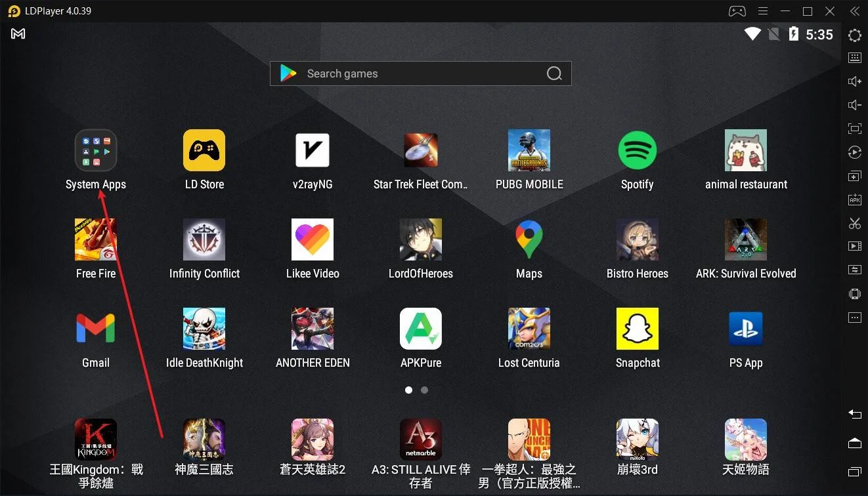Launch LordOfHeroes game
Image resolution: width=868 pixels, height=496 pixels.
coord(421,239)
